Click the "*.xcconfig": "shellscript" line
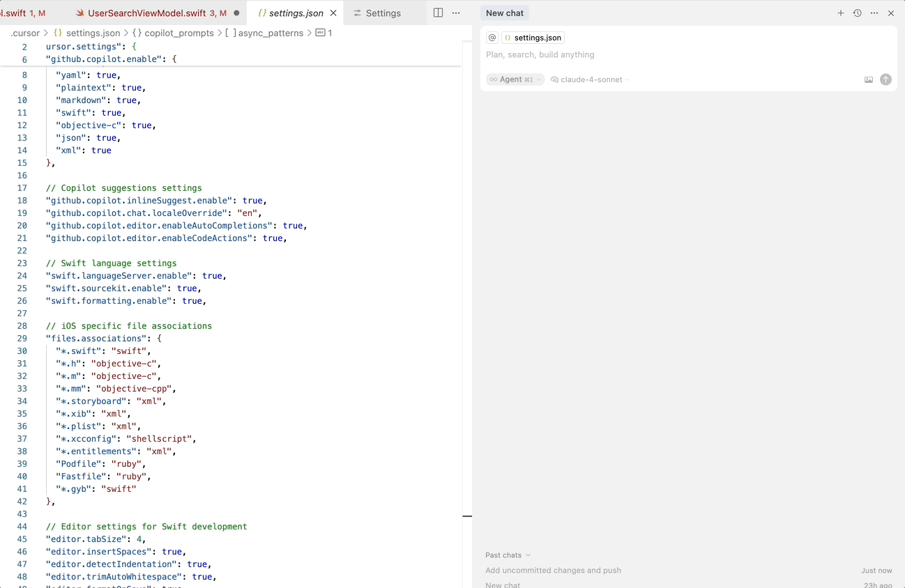 (x=126, y=439)
